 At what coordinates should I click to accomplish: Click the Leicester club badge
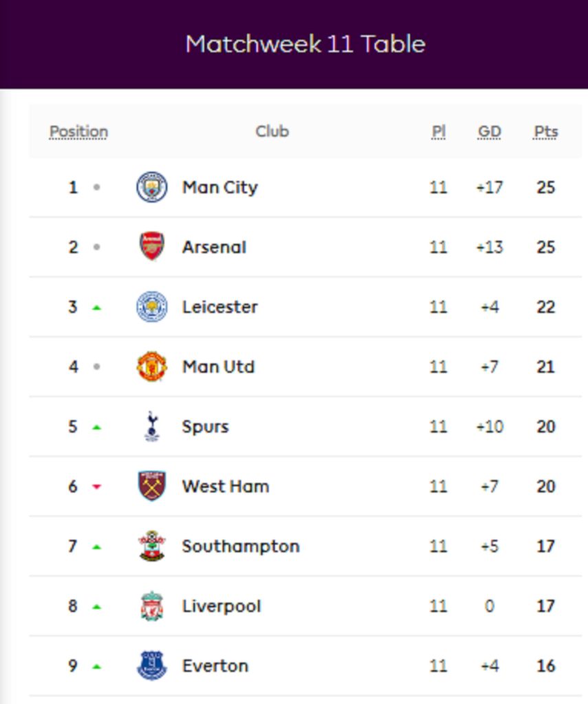[x=152, y=307]
